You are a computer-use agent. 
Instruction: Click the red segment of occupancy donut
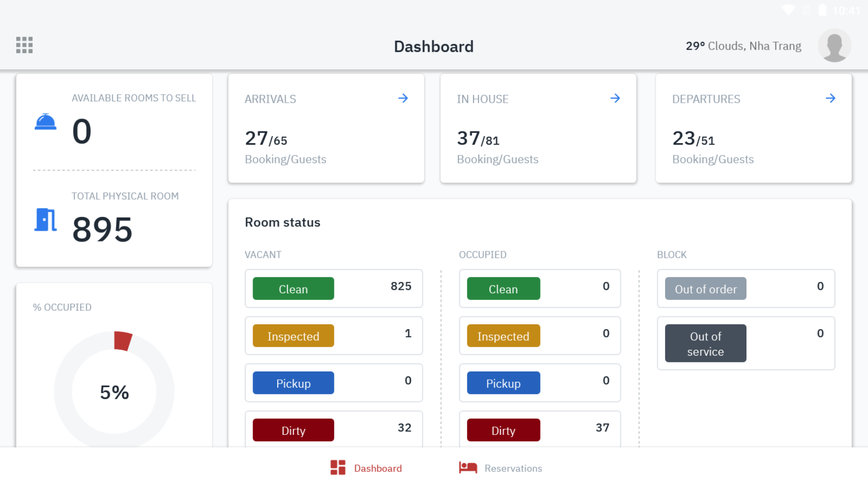[x=122, y=340]
